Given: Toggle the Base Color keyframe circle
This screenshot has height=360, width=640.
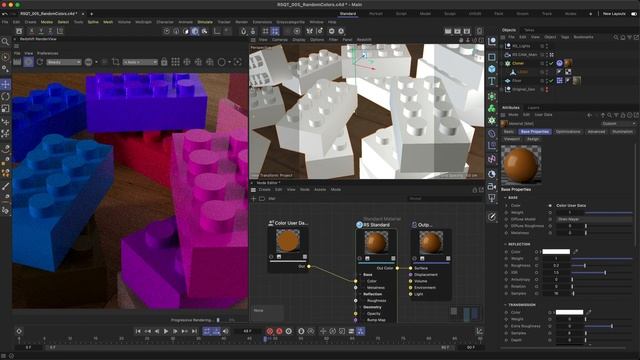Looking at the screenshot, I should [x=550, y=206].
